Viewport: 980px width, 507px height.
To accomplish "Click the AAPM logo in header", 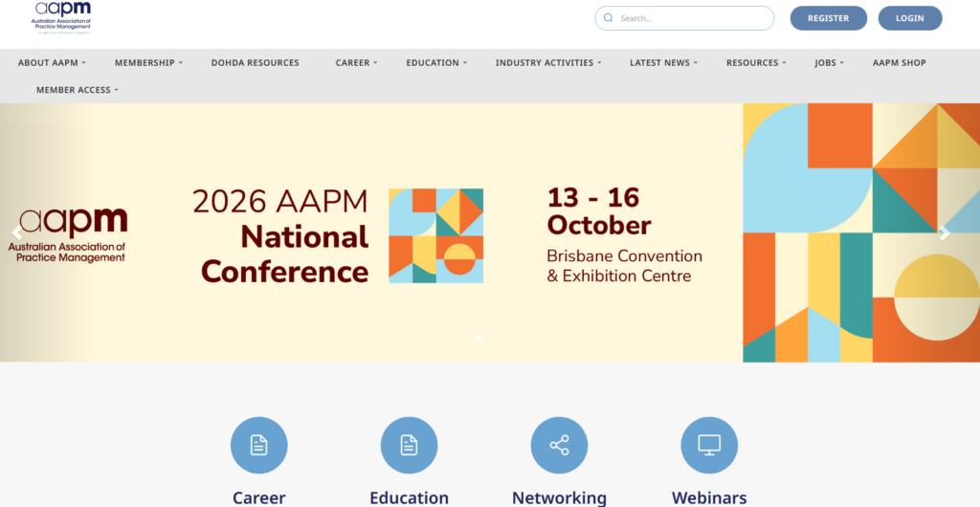I will pos(61,17).
